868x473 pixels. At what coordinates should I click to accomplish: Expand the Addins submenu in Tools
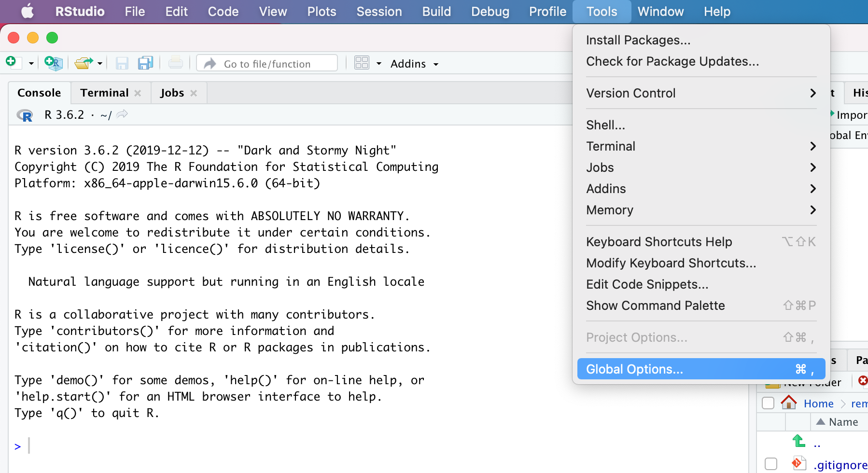(701, 189)
